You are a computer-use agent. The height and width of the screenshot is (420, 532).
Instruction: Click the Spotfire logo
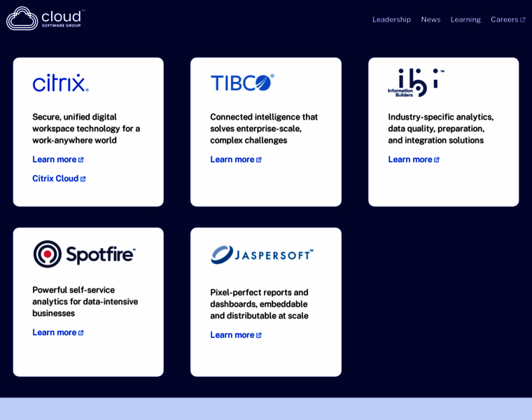(85, 254)
